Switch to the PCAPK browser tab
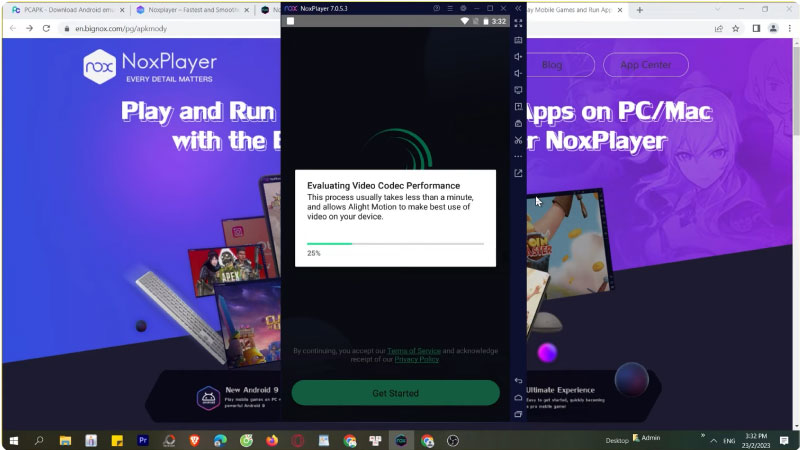 coord(68,10)
